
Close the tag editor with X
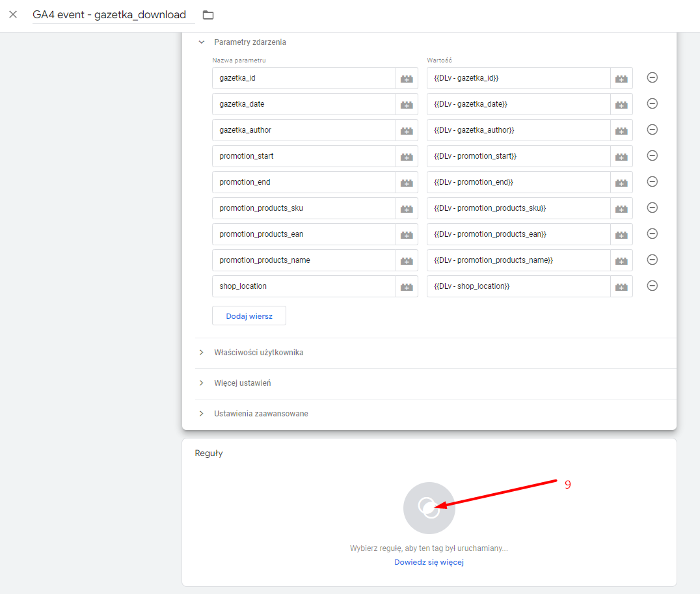click(x=14, y=14)
